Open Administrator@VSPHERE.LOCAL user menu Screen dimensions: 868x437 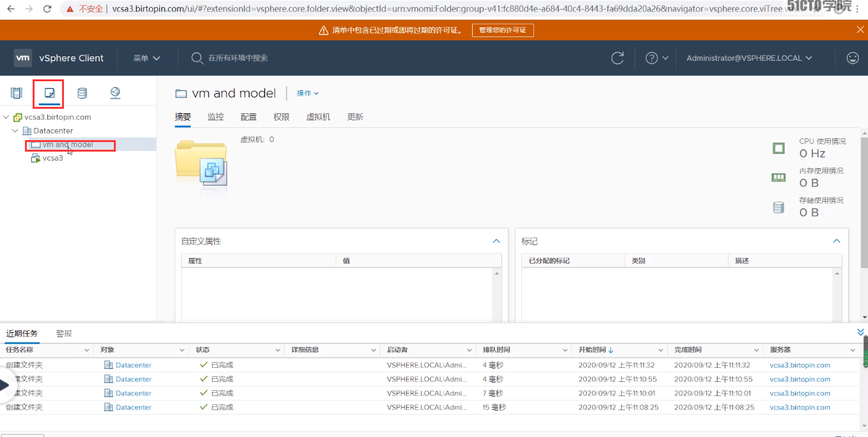click(749, 58)
